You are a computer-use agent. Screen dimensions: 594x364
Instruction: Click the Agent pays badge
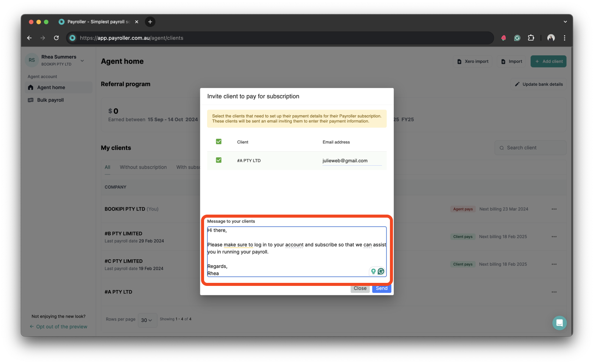click(463, 209)
